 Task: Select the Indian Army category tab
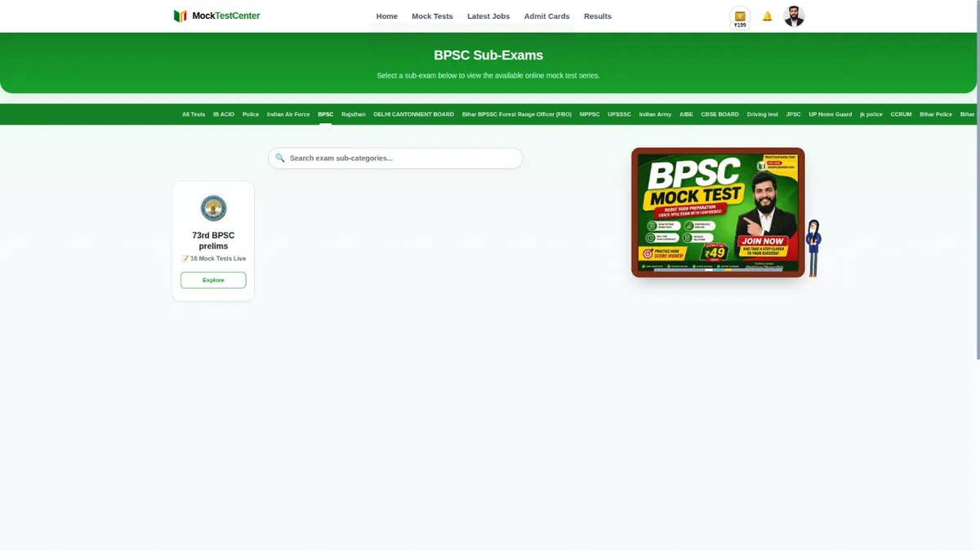[655, 114]
